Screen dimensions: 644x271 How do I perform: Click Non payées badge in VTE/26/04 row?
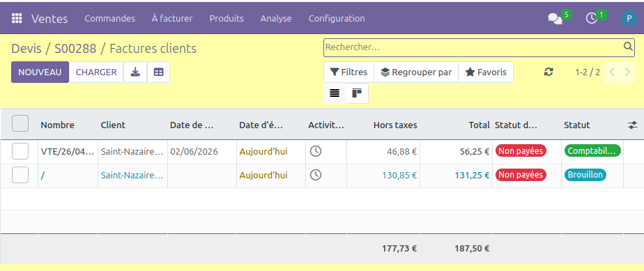[521, 151]
